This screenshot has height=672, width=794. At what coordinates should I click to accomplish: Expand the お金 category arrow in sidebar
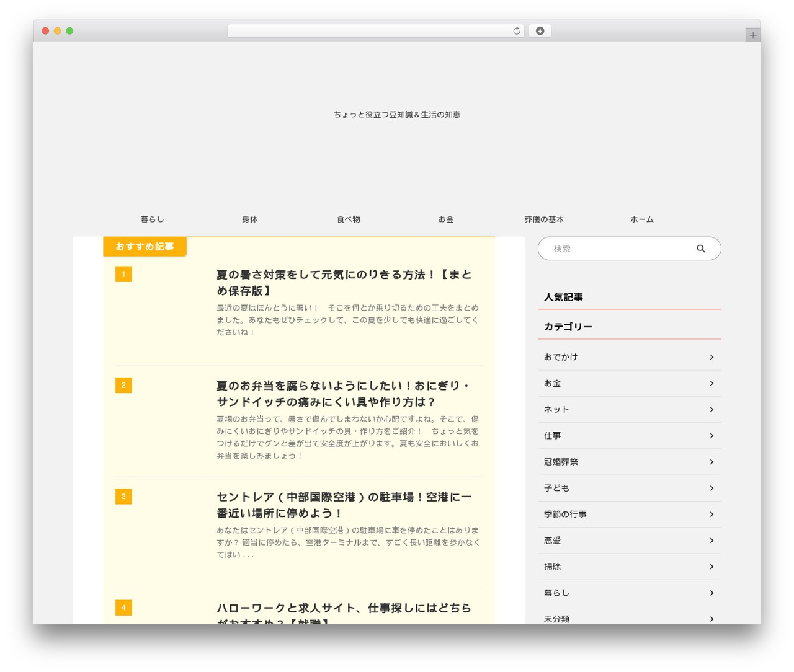pyautogui.click(x=711, y=384)
